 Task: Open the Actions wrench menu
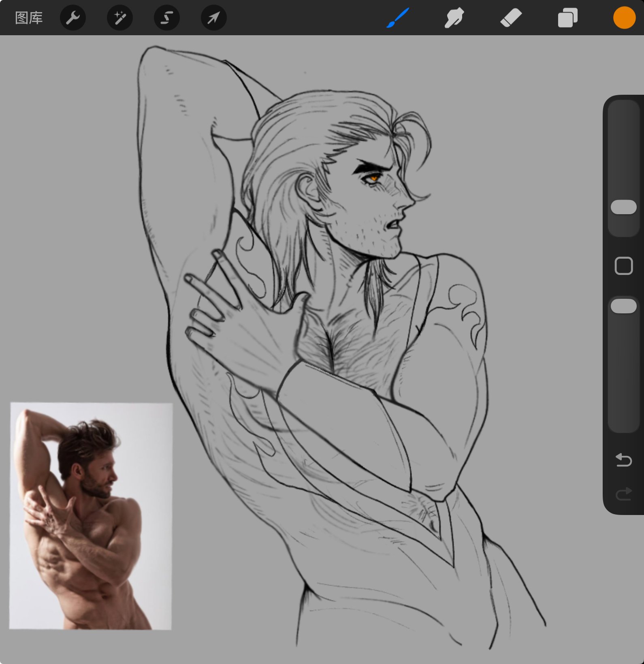73,18
